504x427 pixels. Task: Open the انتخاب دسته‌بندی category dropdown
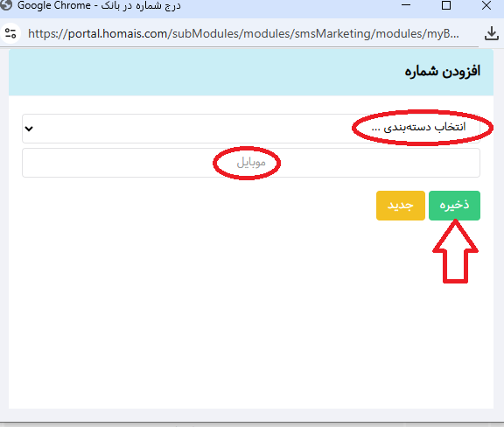(x=251, y=129)
